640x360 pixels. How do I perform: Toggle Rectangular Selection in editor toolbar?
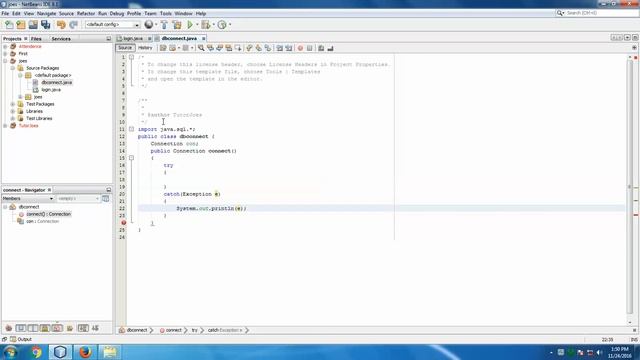pyautogui.click(x=238, y=48)
